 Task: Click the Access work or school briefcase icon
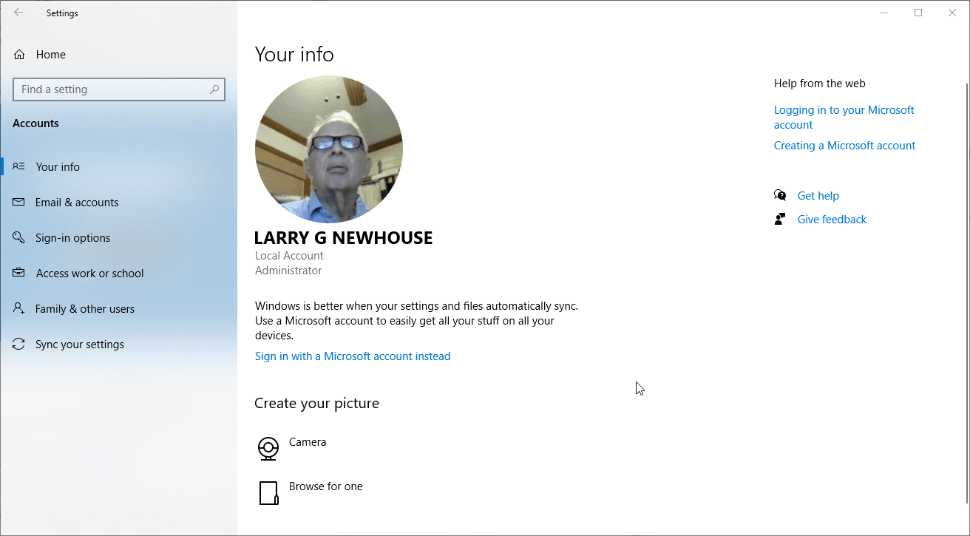(x=19, y=272)
